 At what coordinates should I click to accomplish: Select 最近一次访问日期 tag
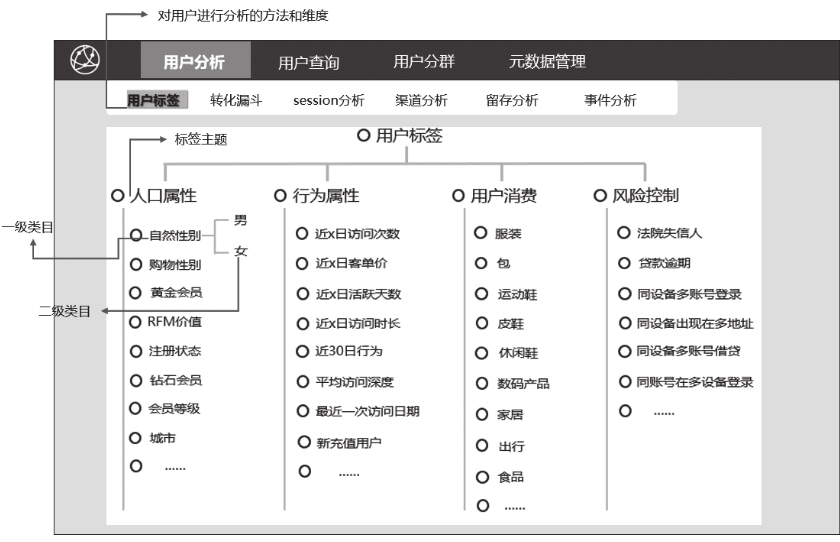[358, 411]
